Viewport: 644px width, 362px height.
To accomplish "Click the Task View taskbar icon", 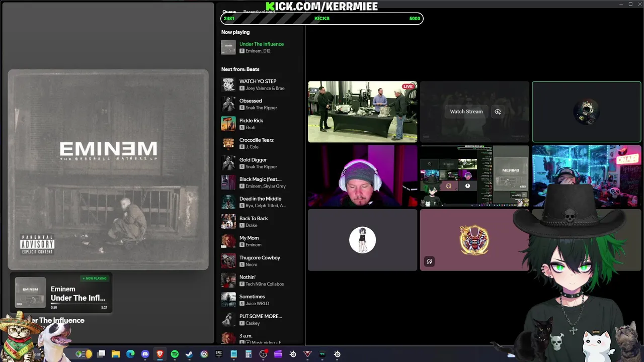I will pos(101,354).
